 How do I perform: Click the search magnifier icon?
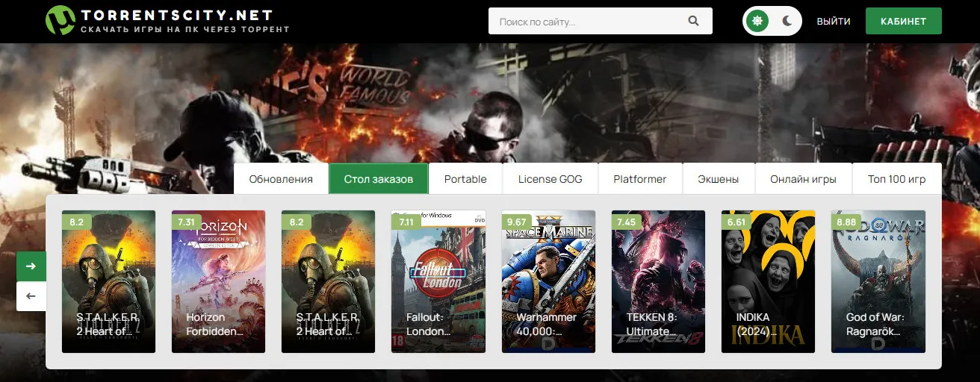693,21
